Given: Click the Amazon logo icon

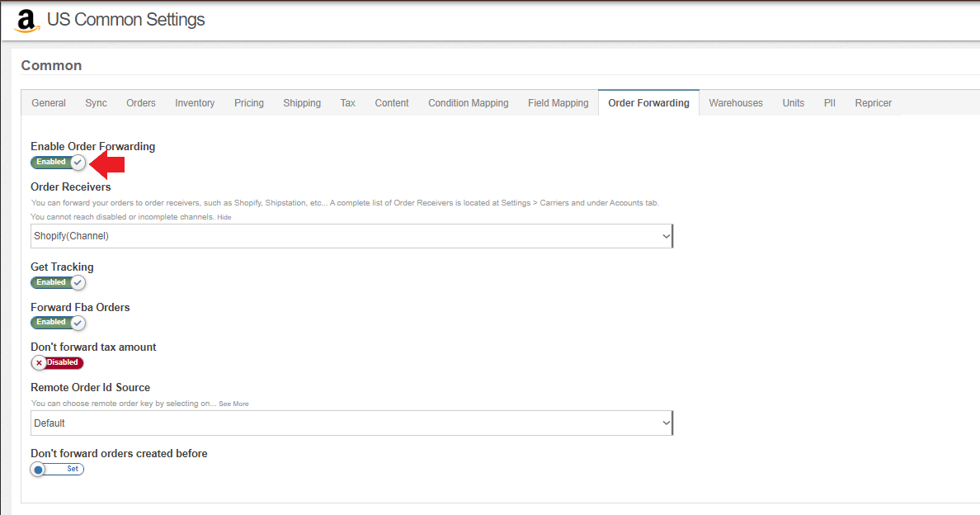Looking at the screenshot, I should click(x=26, y=21).
